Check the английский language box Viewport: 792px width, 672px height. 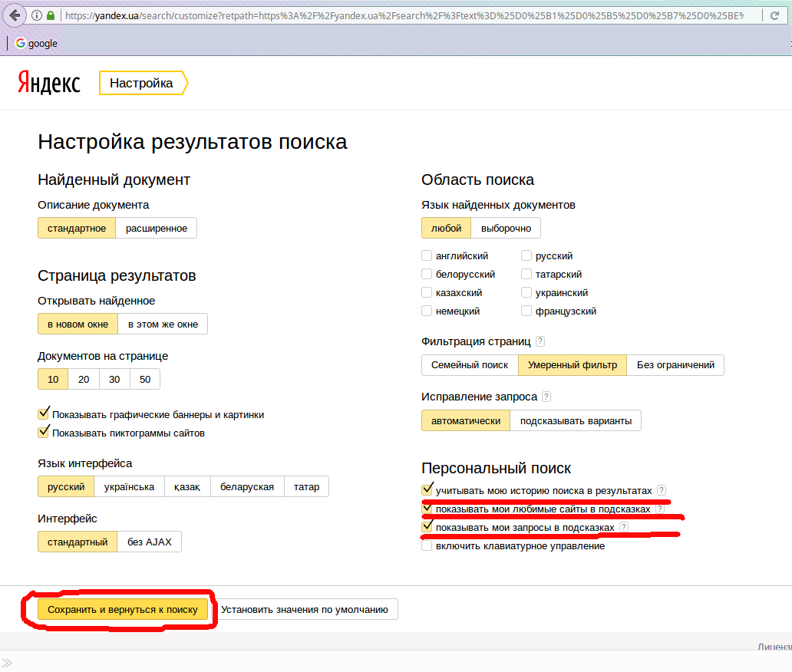click(427, 255)
